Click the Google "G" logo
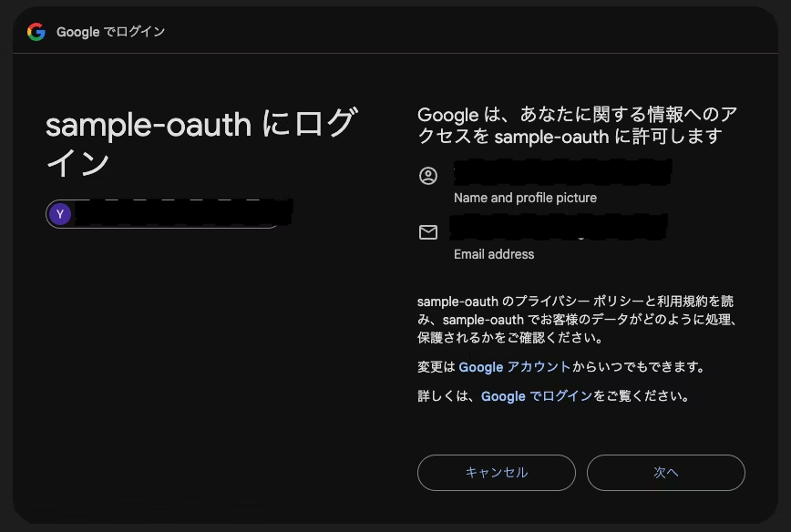The height and width of the screenshot is (532, 791). (36, 31)
